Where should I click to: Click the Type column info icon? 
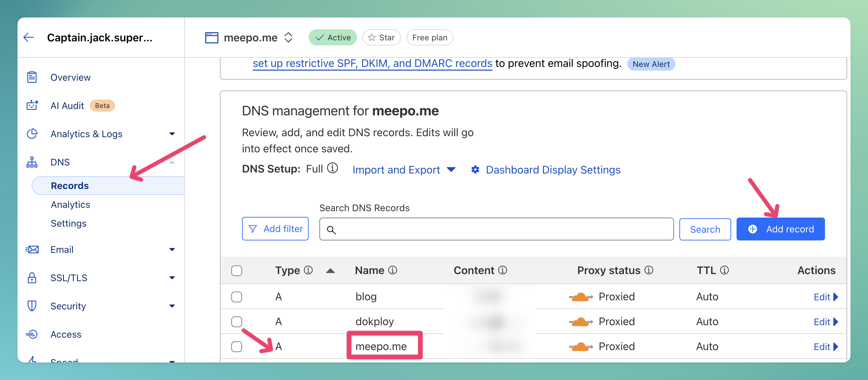tap(308, 270)
